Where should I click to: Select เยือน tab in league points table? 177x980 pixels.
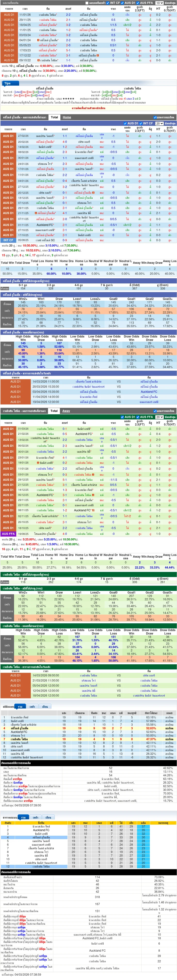(48, 817)
